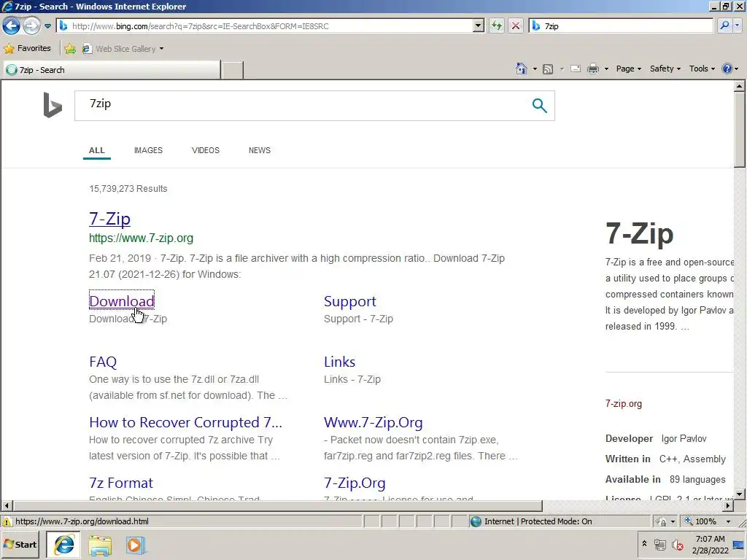The height and width of the screenshot is (560, 747).
Task: Click the Refresh page icon
Action: 497,26
